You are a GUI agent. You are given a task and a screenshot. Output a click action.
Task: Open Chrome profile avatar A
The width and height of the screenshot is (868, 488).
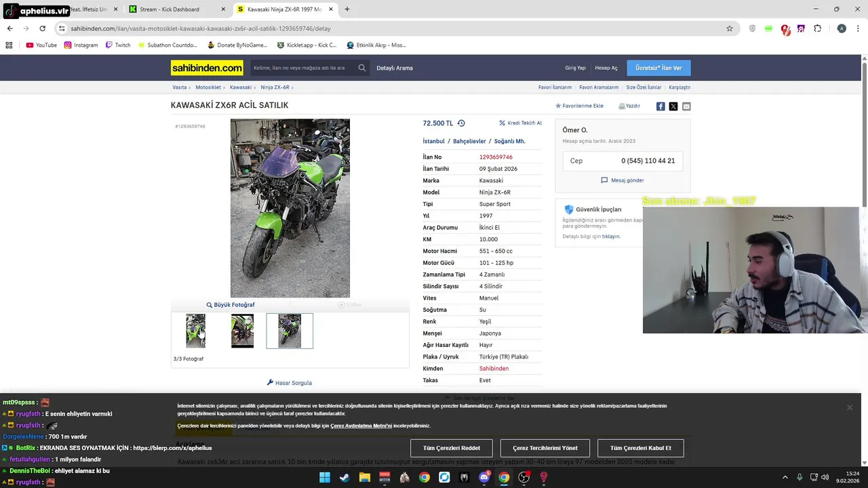coord(842,28)
